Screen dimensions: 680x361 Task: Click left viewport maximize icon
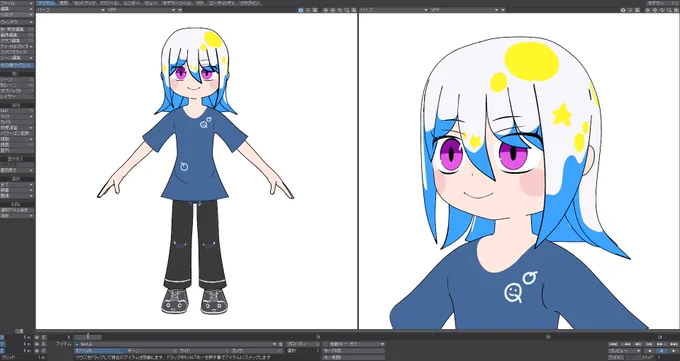tap(354, 10)
